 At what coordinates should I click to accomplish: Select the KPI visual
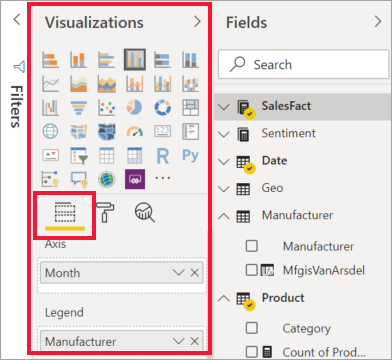51,155
